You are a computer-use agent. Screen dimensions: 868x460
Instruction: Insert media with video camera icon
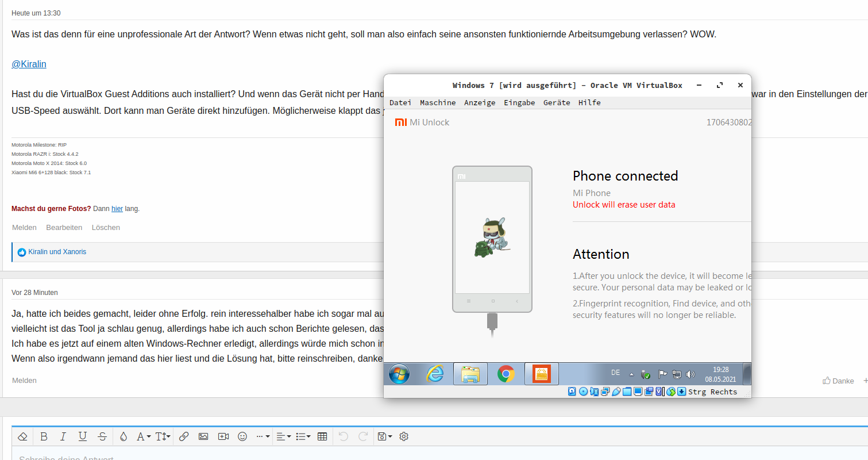click(223, 436)
